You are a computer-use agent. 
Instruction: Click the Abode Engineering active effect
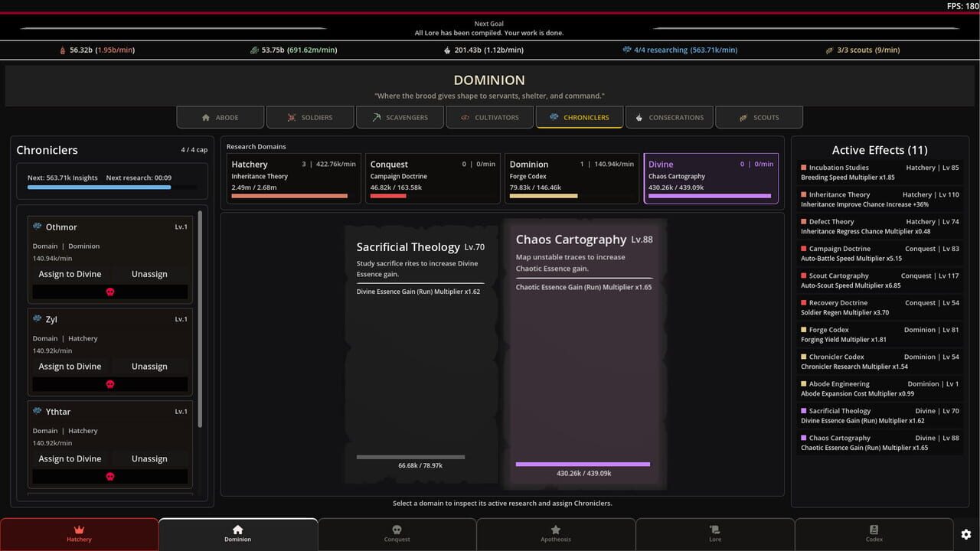880,389
